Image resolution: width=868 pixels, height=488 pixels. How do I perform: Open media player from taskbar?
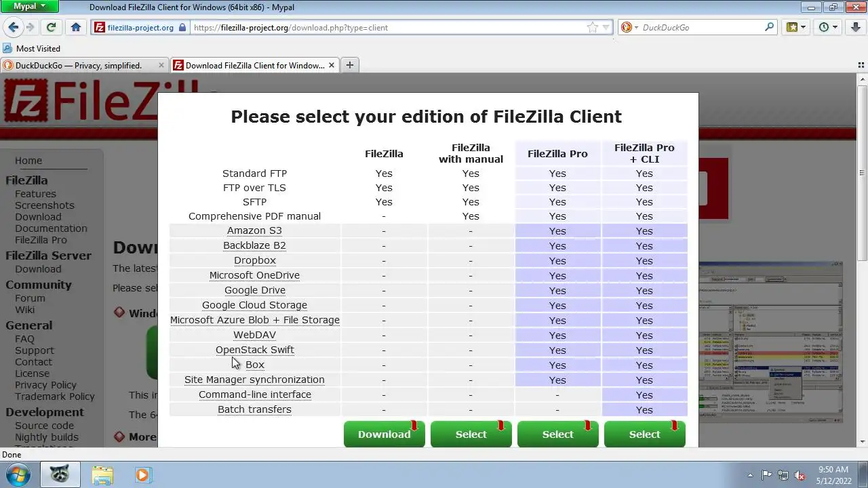pos(142,474)
